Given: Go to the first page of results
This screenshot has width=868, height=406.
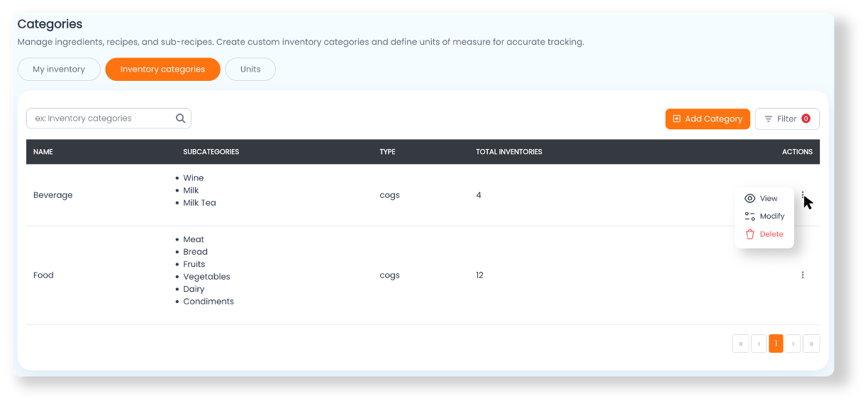Looking at the screenshot, I should coord(741,344).
